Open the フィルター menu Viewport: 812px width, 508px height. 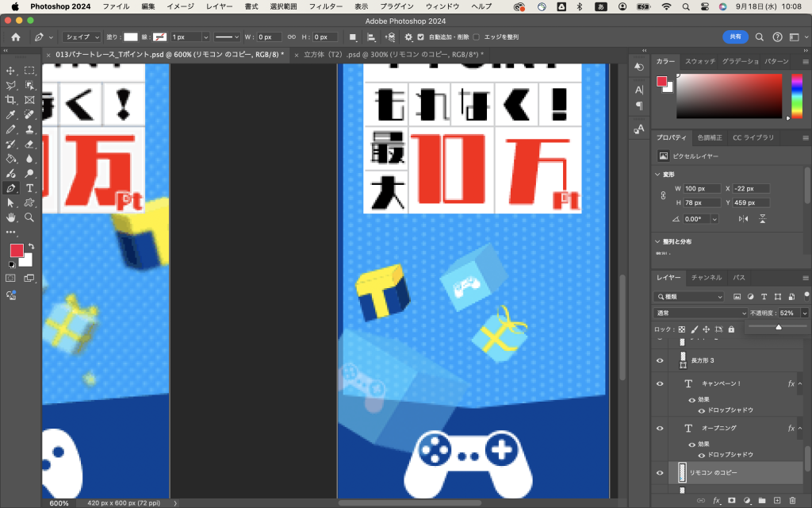point(325,6)
